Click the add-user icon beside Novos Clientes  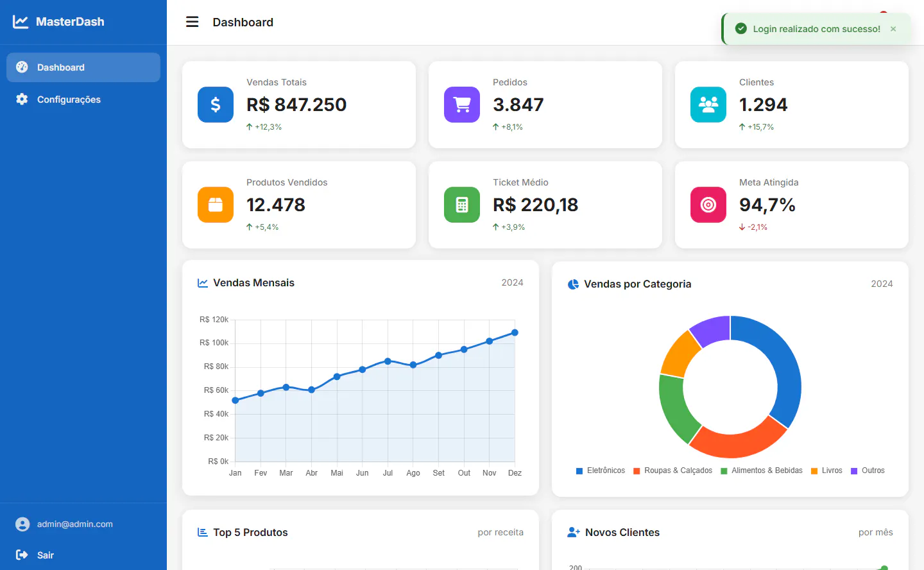click(x=574, y=532)
